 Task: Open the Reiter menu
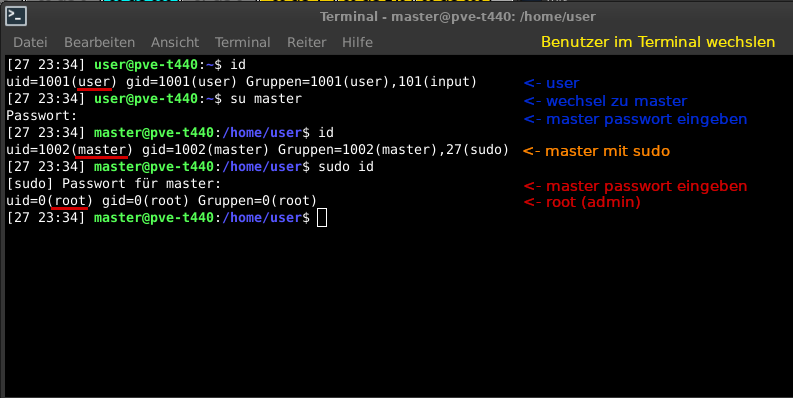coord(306,42)
